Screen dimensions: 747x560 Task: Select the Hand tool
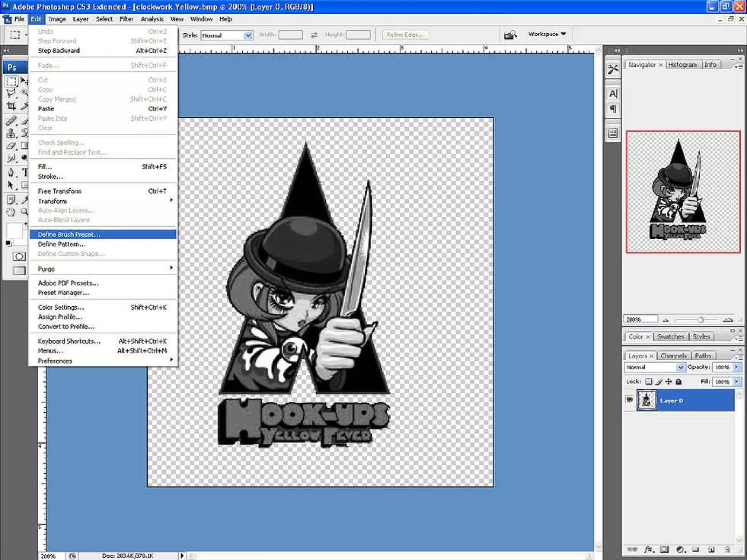point(11,212)
